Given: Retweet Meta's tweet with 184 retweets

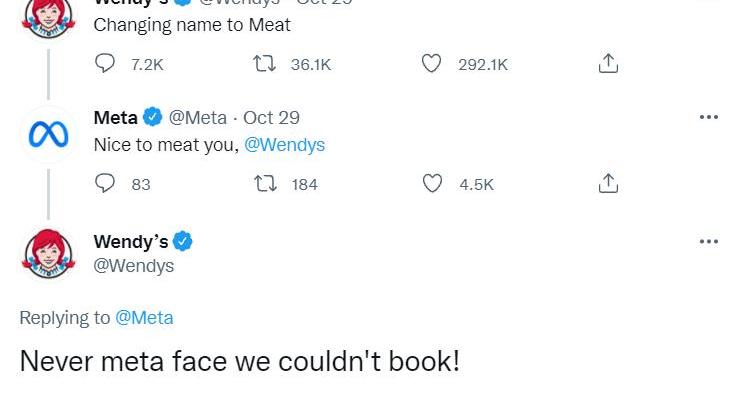Looking at the screenshot, I should pos(265,183).
